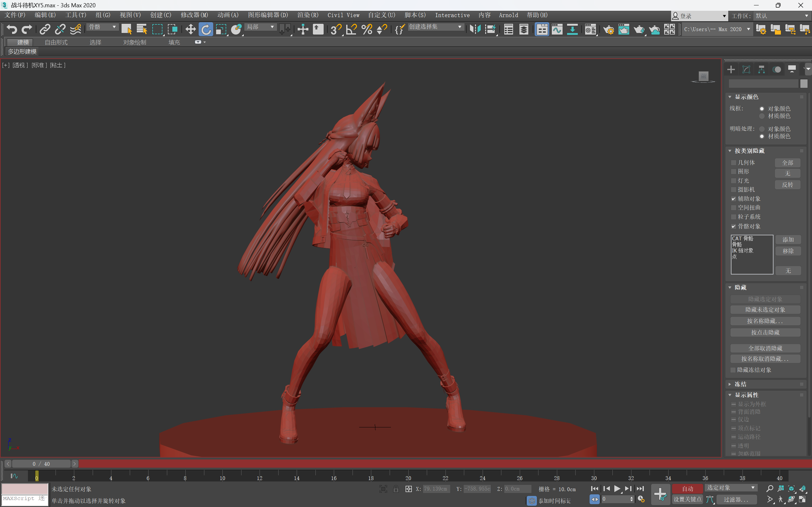Open the 骨骼 selection filter dropdown
This screenshot has height=507, width=812.
[102, 27]
